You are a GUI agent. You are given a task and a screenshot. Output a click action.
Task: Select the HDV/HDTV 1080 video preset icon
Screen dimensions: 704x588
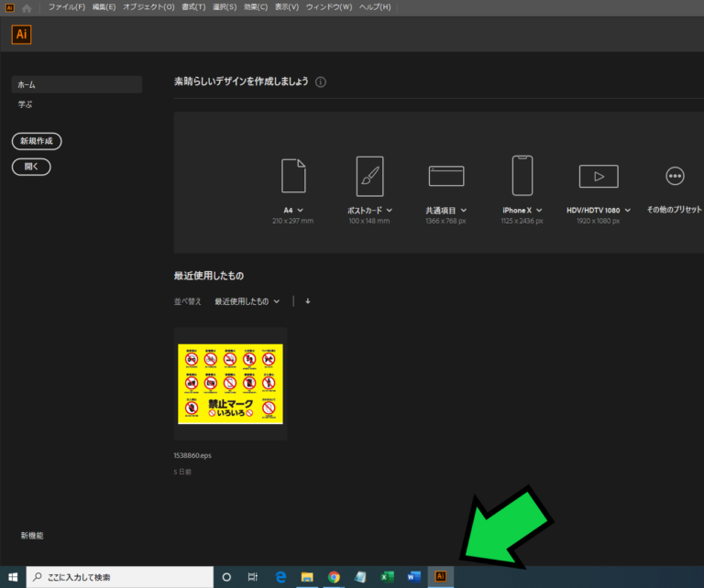(599, 176)
